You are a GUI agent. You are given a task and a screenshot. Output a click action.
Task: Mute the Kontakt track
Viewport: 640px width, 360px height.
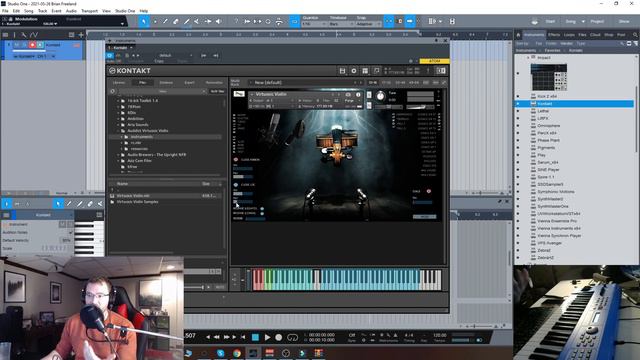click(17, 45)
